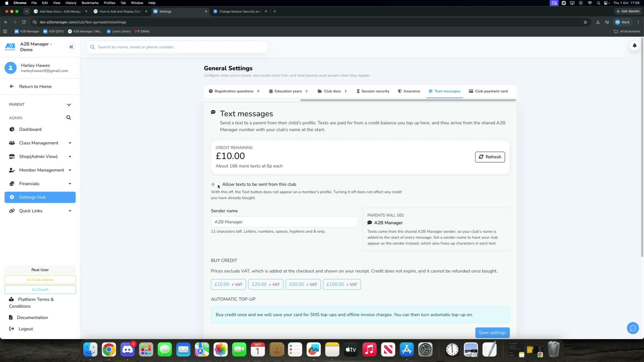The image size is (644, 362).
Task: Open the chat support bubble icon
Action: [x=633, y=328]
